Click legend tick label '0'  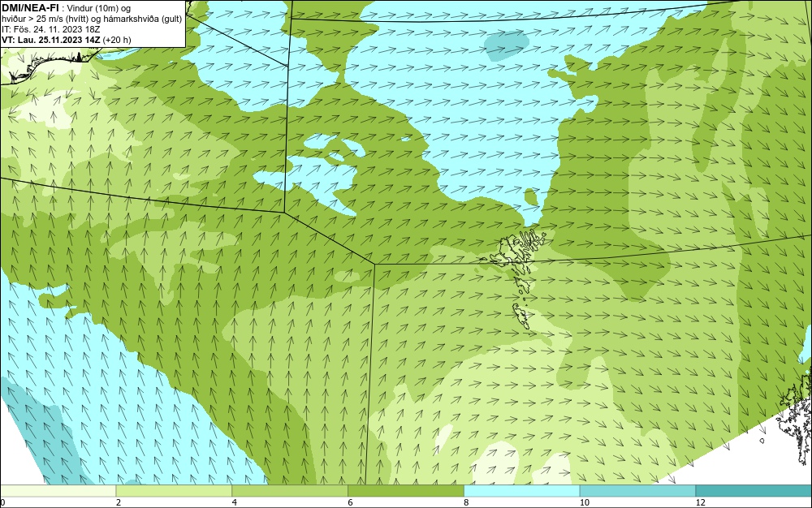tap(2, 502)
